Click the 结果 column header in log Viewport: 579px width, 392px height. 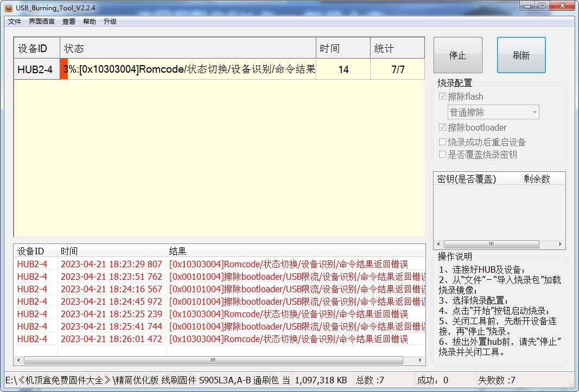coord(295,251)
